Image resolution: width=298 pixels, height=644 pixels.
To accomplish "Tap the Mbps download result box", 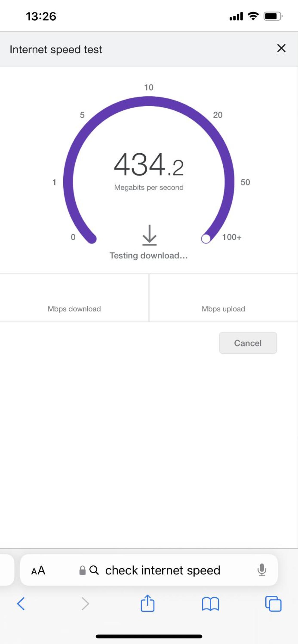I will click(74, 298).
